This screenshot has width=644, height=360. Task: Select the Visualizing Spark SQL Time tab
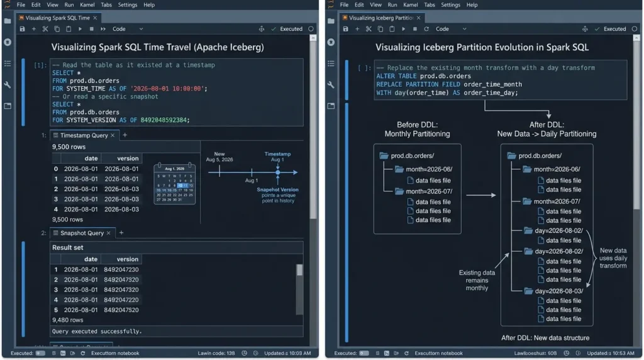pyautogui.click(x=57, y=18)
